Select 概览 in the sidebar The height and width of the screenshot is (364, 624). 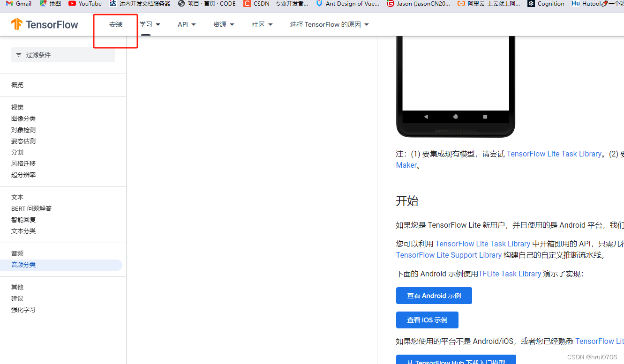click(x=17, y=85)
